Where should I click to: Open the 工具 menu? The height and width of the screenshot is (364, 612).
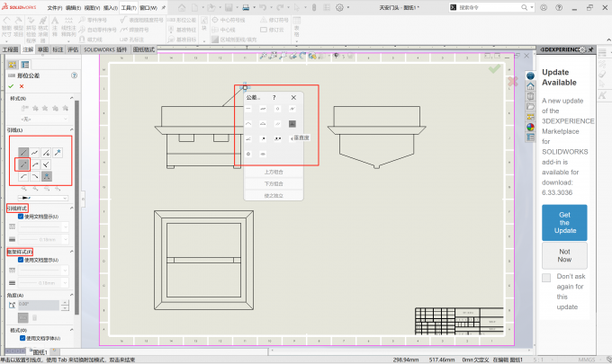(129, 8)
